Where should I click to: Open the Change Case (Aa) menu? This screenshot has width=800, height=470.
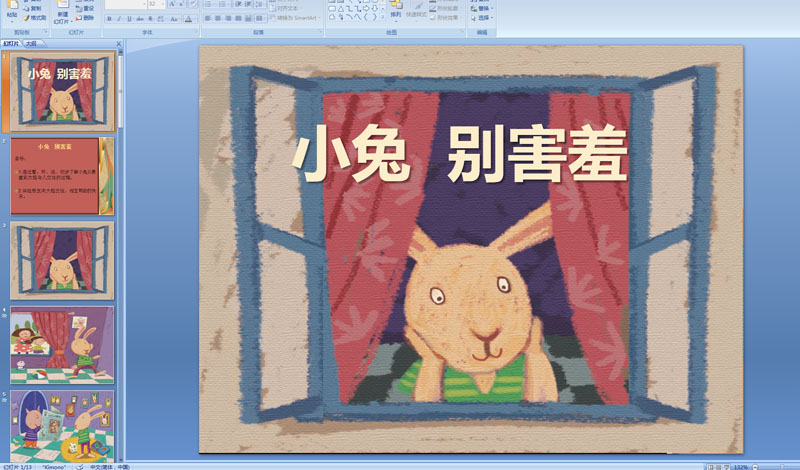(174, 19)
